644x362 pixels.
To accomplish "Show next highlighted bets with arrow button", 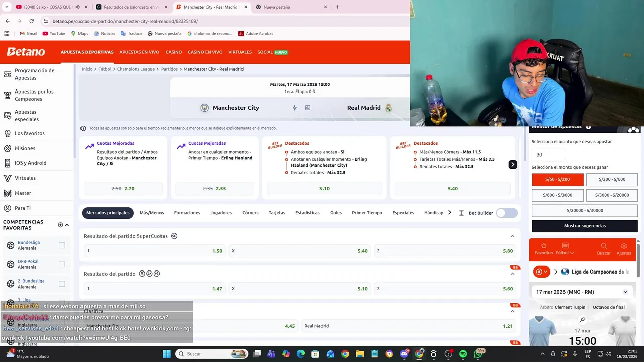I will click(x=512, y=164).
